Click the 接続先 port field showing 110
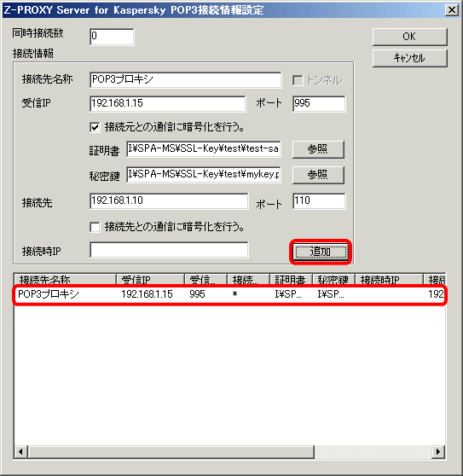Viewport: 463px width, 476px height. click(319, 201)
